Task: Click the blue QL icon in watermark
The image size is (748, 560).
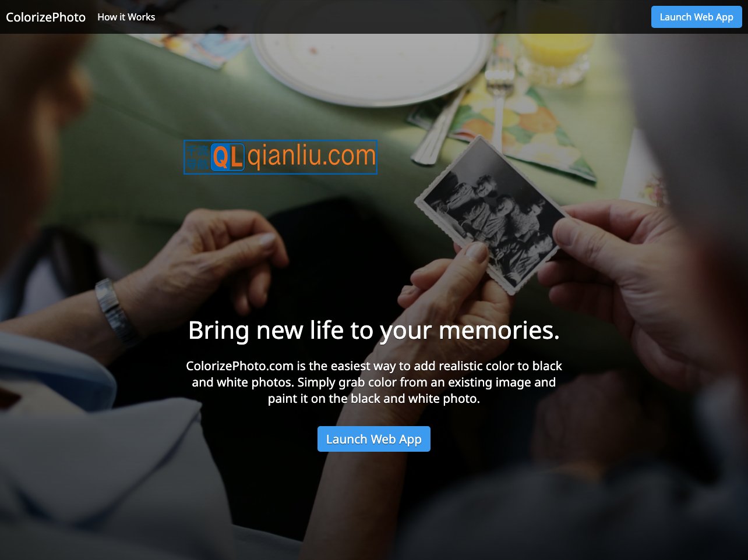Action: [228, 157]
